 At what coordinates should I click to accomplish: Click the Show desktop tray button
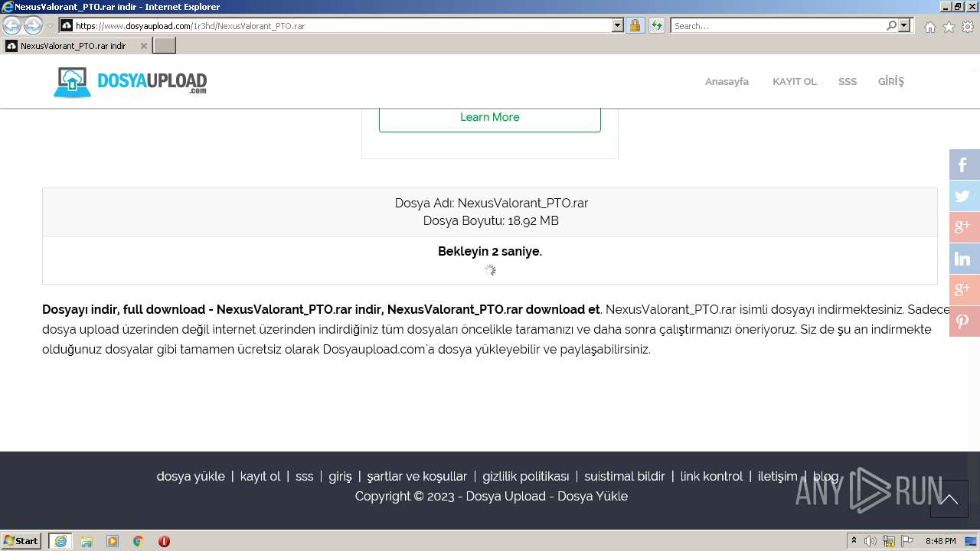(x=972, y=541)
